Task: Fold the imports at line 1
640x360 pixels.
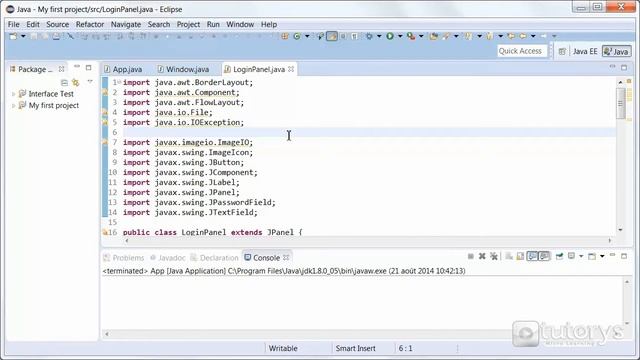Action: pos(119,82)
